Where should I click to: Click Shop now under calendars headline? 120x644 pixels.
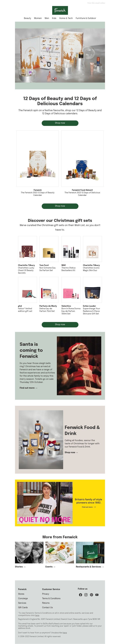pos(60,123)
